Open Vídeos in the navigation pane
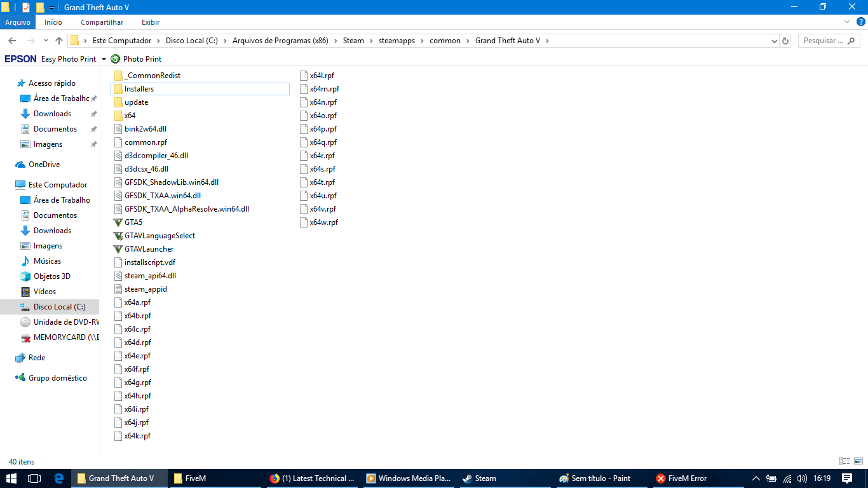 click(x=44, y=292)
